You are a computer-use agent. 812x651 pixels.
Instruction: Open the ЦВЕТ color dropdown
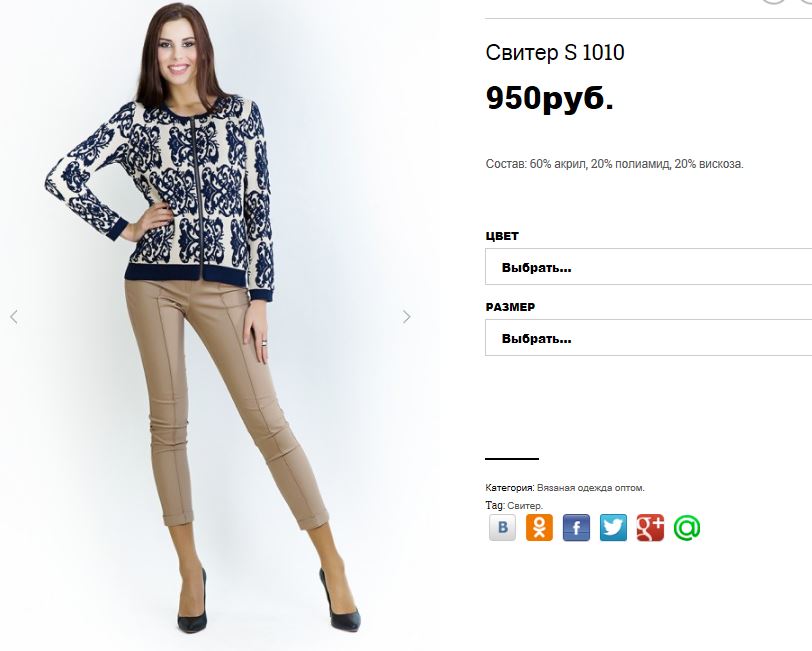(x=648, y=267)
